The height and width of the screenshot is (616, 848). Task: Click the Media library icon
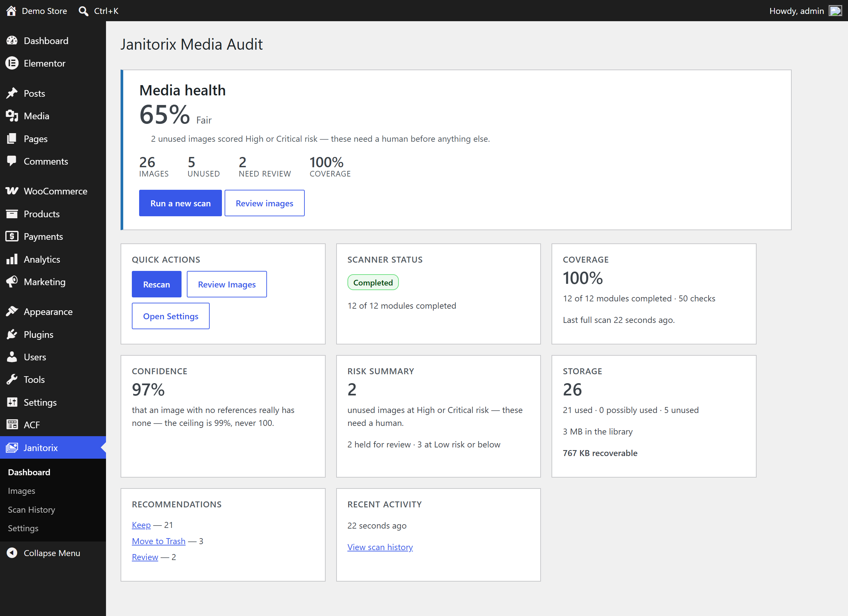pyautogui.click(x=12, y=116)
